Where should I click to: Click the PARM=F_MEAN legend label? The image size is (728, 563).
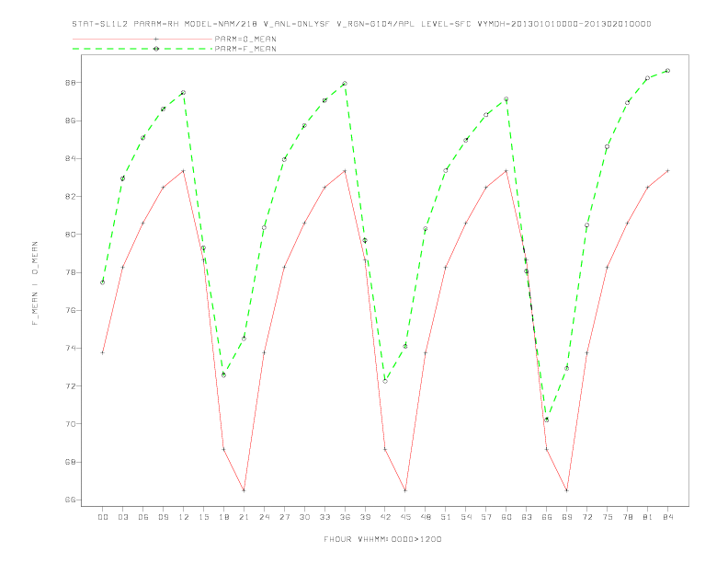245,49
